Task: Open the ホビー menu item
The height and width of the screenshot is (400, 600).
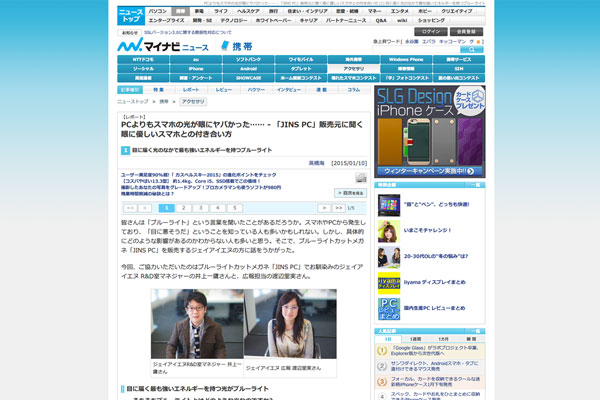Action: 425,11
